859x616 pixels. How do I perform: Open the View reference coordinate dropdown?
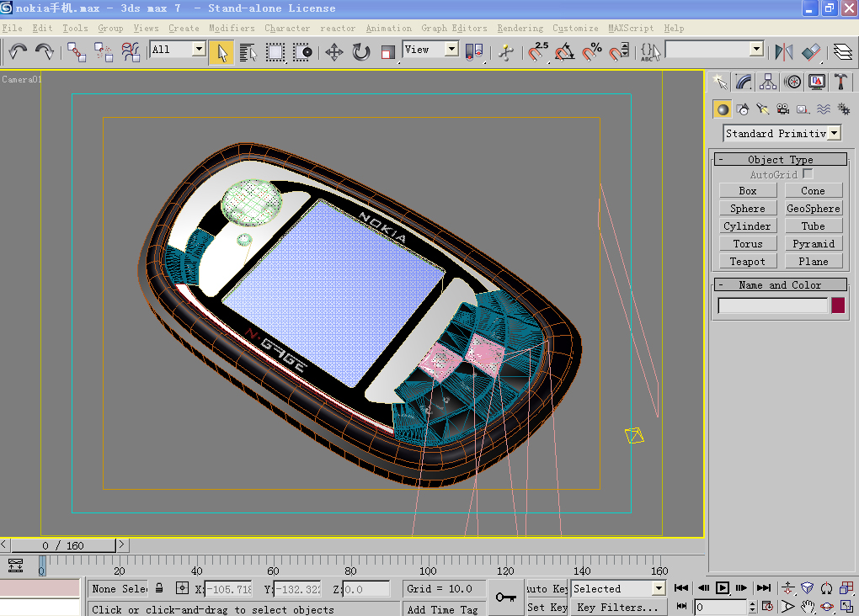[451, 50]
